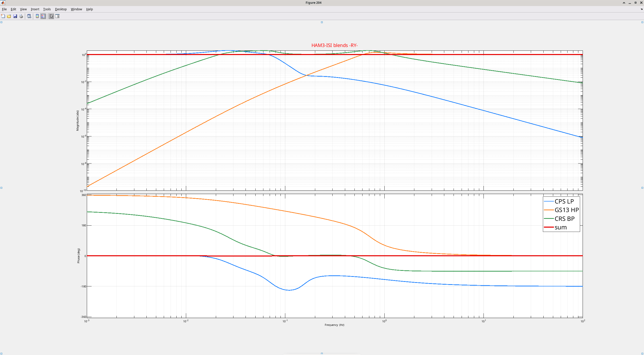
Task: Print the figure using the printer icon
Action: pyautogui.click(x=21, y=16)
